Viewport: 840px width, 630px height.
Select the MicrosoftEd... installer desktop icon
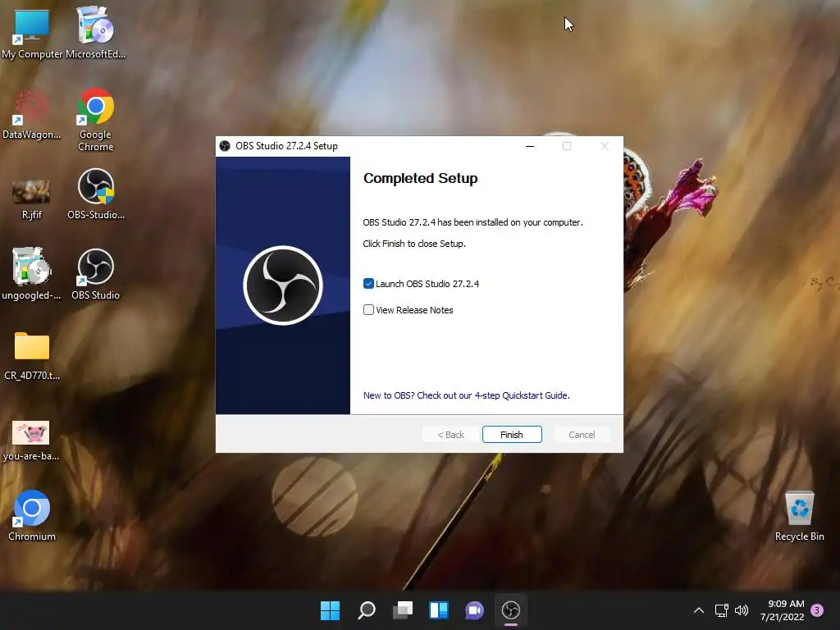point(95,32)
